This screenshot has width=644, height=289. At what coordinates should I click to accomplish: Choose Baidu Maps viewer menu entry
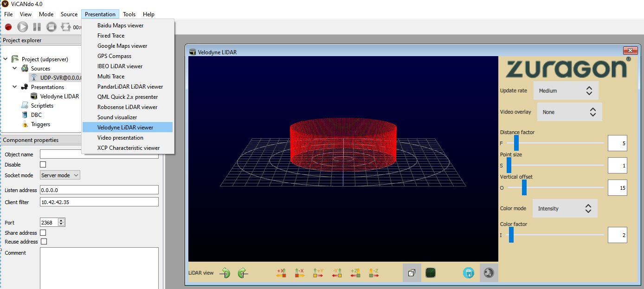point(128,26)
